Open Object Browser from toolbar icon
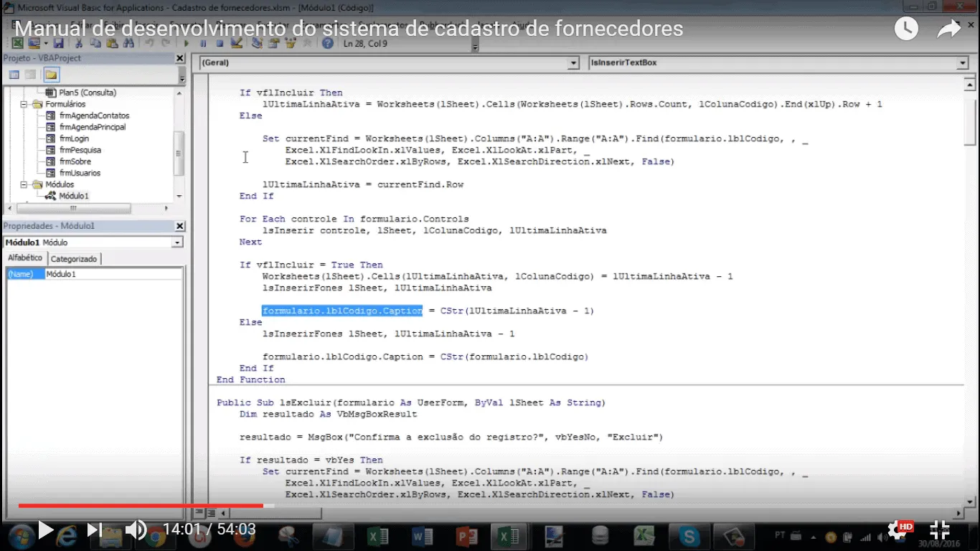 point(290,43)
